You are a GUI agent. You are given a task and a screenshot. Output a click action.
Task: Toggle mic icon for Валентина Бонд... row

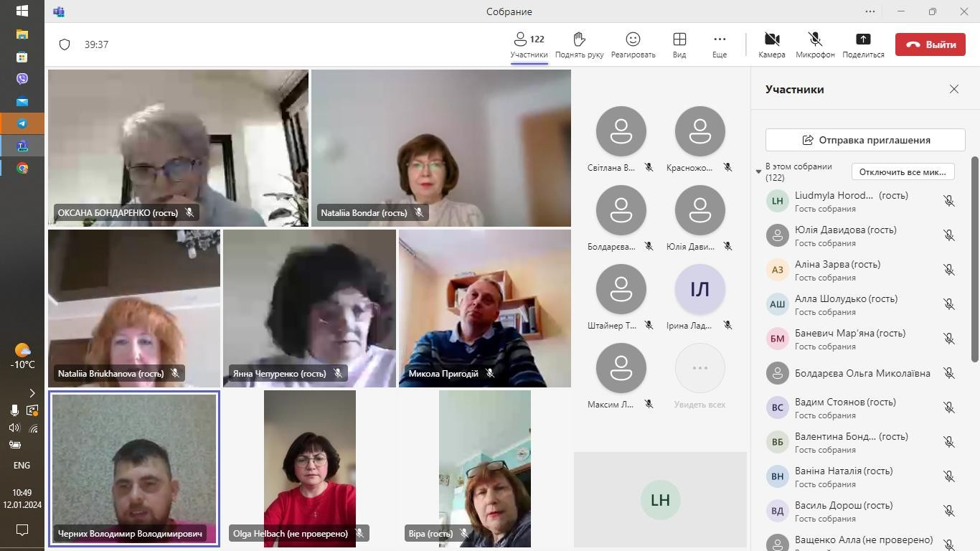[x=948, y=442]
